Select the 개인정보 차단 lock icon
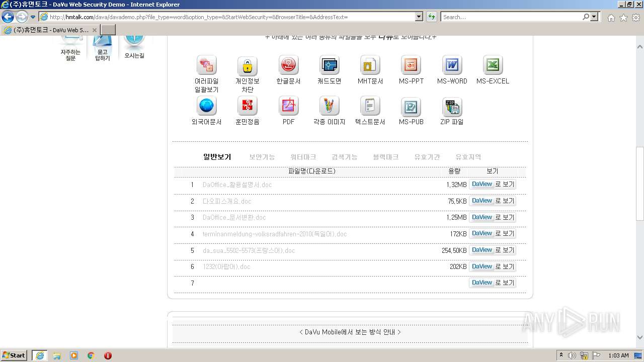 [247, 65]
